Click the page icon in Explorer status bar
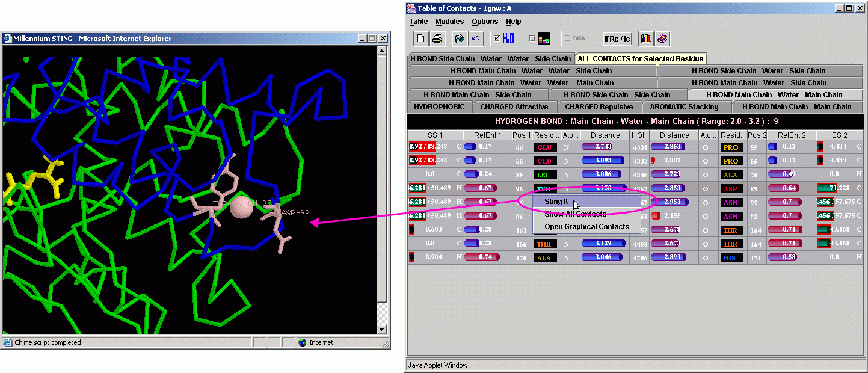The height and width of the screenshot is (373, 868). click(8, 342)
